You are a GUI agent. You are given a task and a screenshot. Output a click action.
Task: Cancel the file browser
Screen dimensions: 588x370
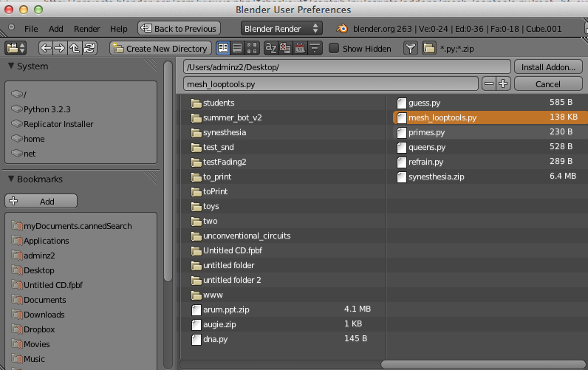click(x=548, y=84)
